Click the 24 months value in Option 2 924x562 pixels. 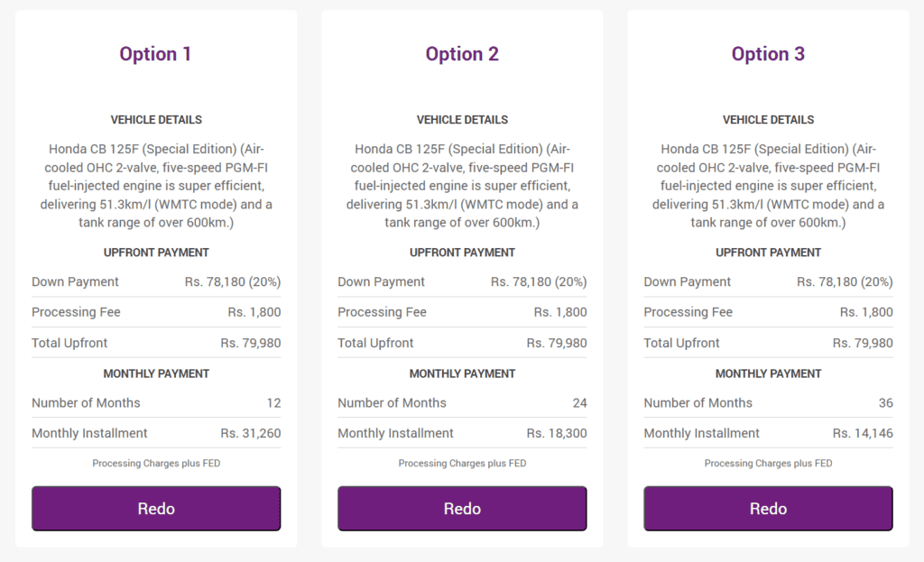coord(580,403)
